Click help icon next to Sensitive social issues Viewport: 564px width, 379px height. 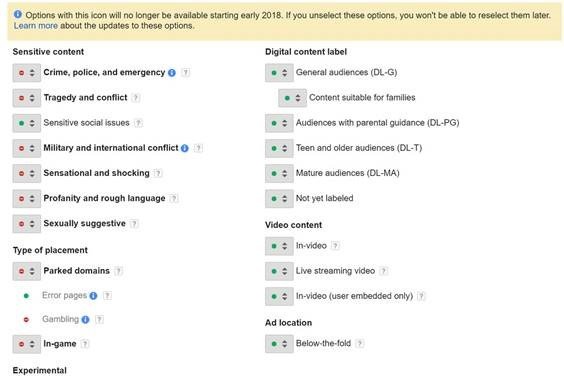(x=138, y=123)
